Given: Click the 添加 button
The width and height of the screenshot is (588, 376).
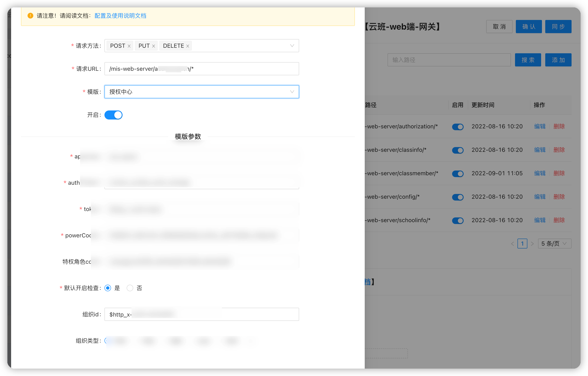Looking at the screenshot, I should 558,60.
